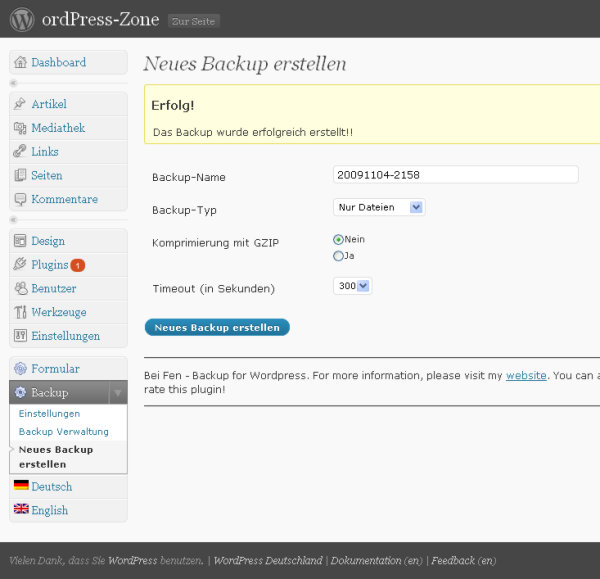This screenshot has height=579, width=600.
Task: Open Backup Verwaltung submenu item
Action: [x=64, y=432]
